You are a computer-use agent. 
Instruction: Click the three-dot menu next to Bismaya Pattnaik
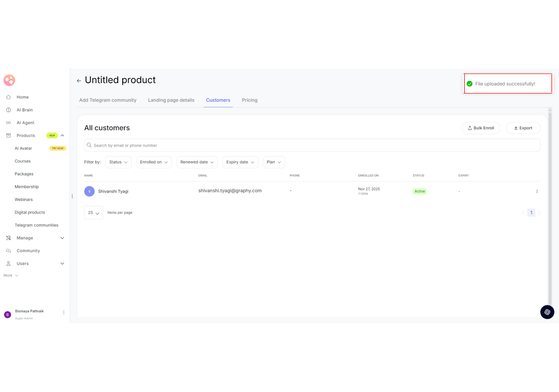point(64,312)
